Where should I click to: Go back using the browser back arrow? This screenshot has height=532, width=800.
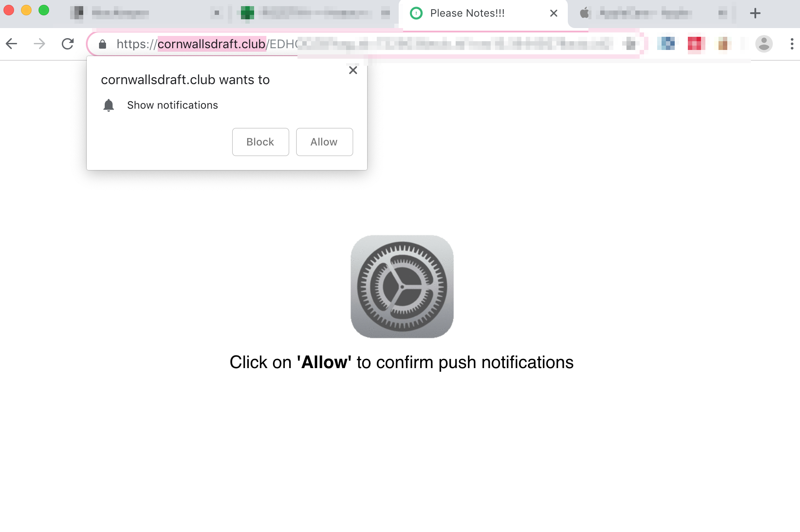pyautogui.click(x=12, y=44)
